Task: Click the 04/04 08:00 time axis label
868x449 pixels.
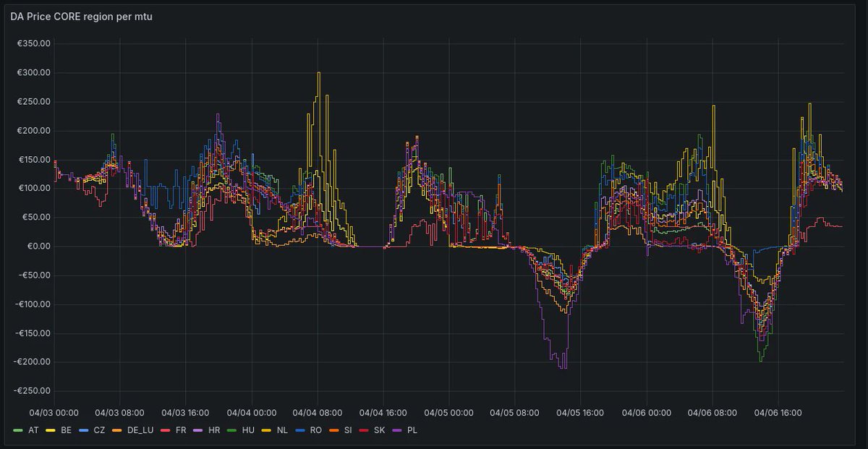Action: tap(318, 413)
